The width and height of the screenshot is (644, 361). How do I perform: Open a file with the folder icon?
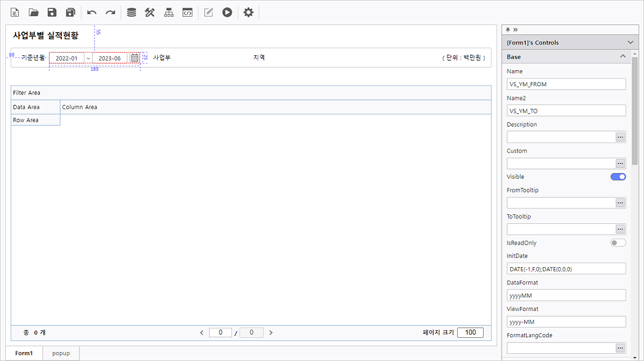click(x=33, y=12)
